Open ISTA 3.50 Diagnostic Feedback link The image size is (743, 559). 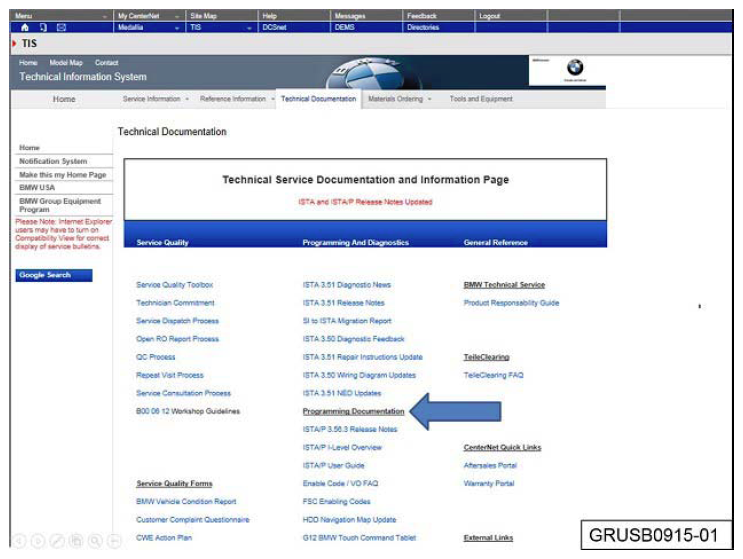[x=353, y=339]
